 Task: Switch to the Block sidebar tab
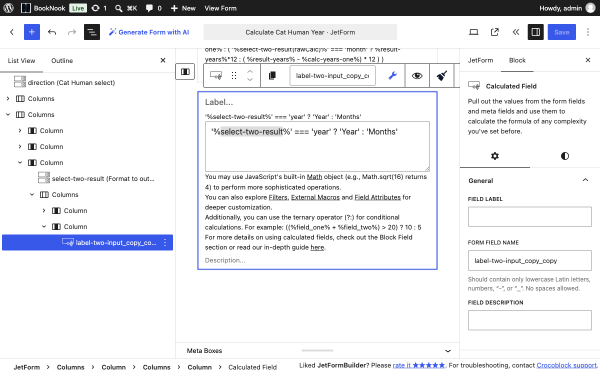click(x=517, y=60)
